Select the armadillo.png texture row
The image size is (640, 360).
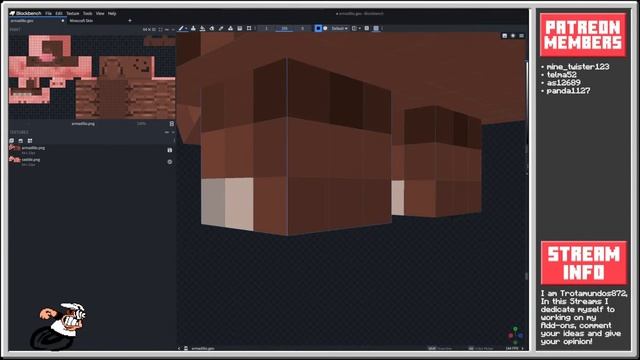[x=92, y=150]
